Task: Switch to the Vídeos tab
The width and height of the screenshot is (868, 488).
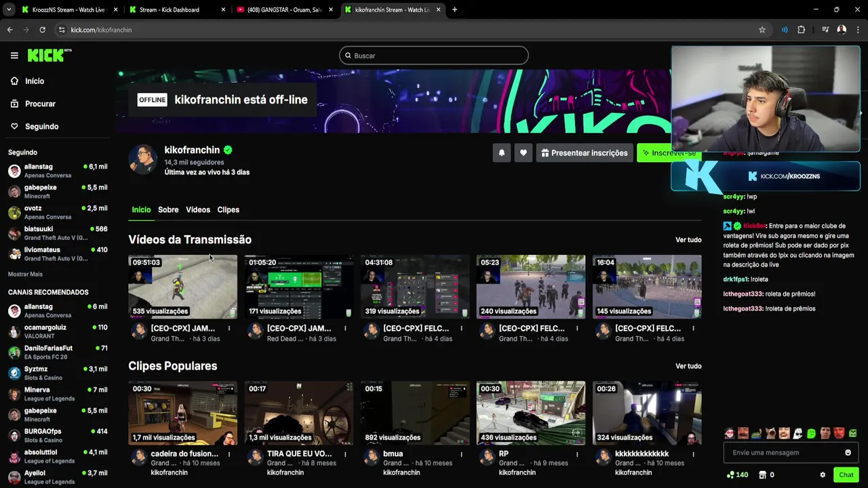Action: pos(198,209)
